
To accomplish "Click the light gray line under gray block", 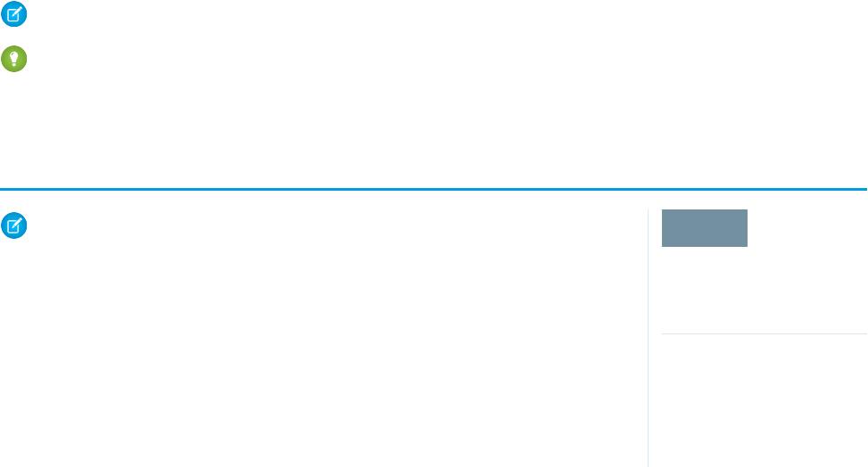I will (764, 333).
